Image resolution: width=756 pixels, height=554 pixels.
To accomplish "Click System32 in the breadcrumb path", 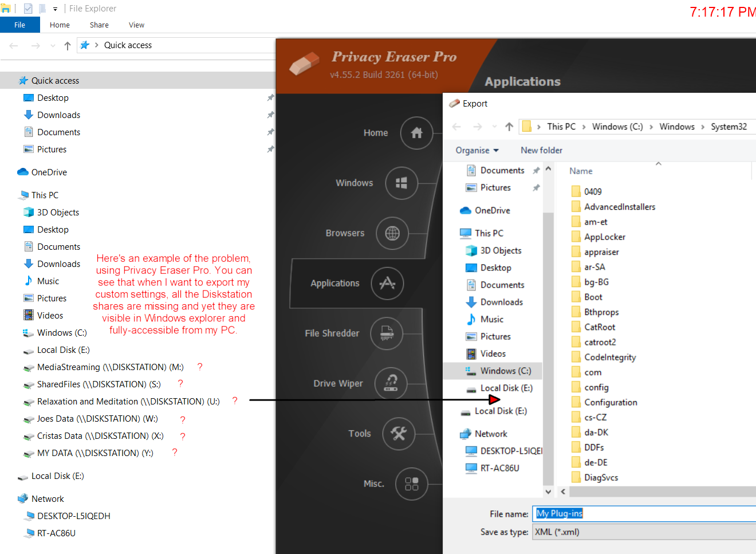I will pos(729,127).
